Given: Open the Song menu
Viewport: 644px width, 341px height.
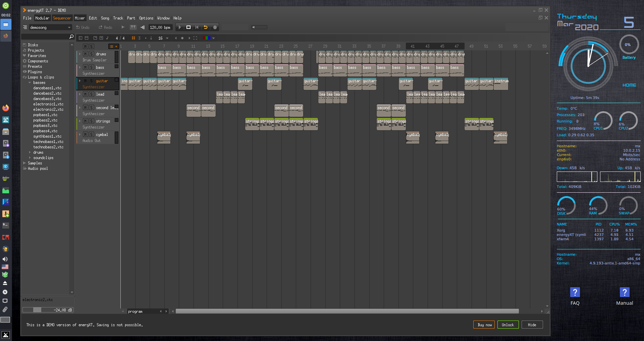Looking at the screenshot, I should click(x=105, y=18).
